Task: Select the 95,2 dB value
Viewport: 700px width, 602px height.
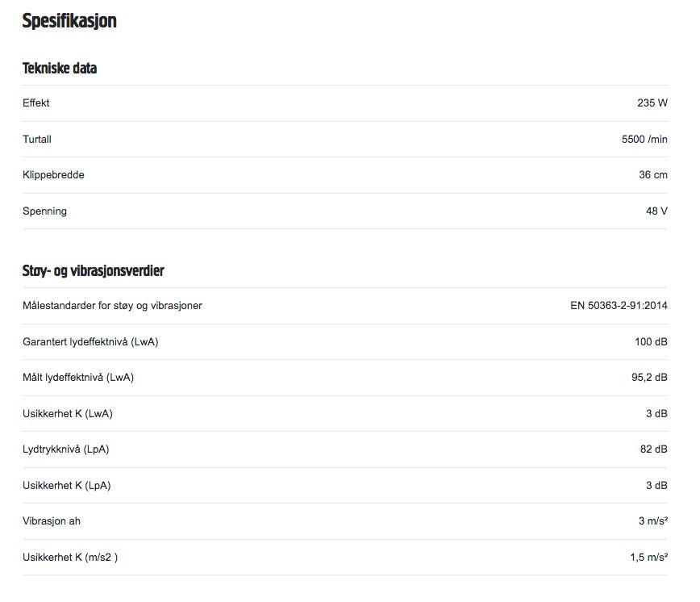Action: coord(649,378)
